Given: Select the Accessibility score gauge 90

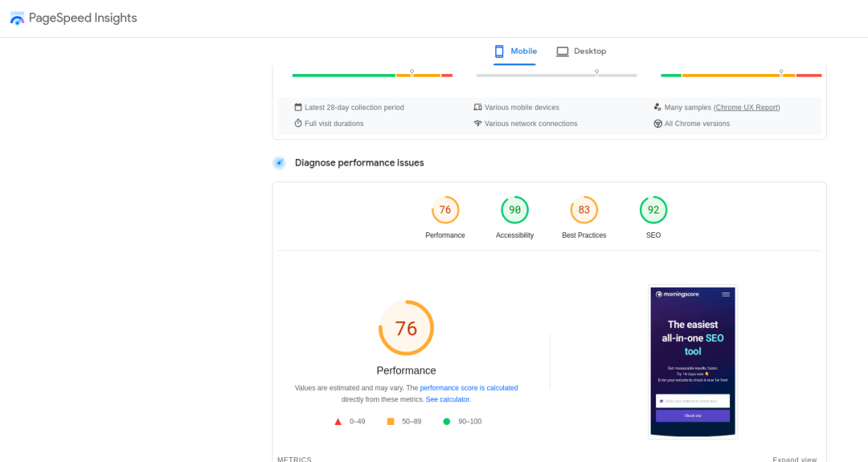Looking at the screenshot, I should click(x=514, y=211).
